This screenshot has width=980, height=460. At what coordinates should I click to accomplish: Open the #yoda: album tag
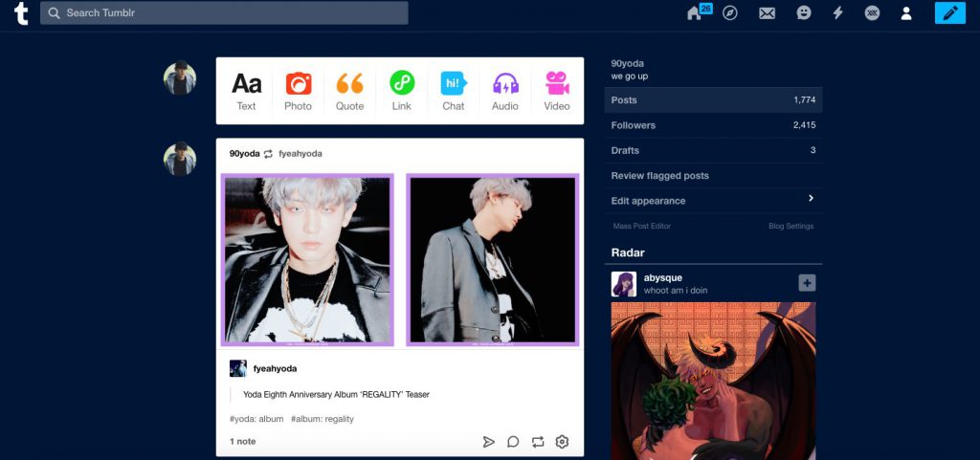(256, 419)
